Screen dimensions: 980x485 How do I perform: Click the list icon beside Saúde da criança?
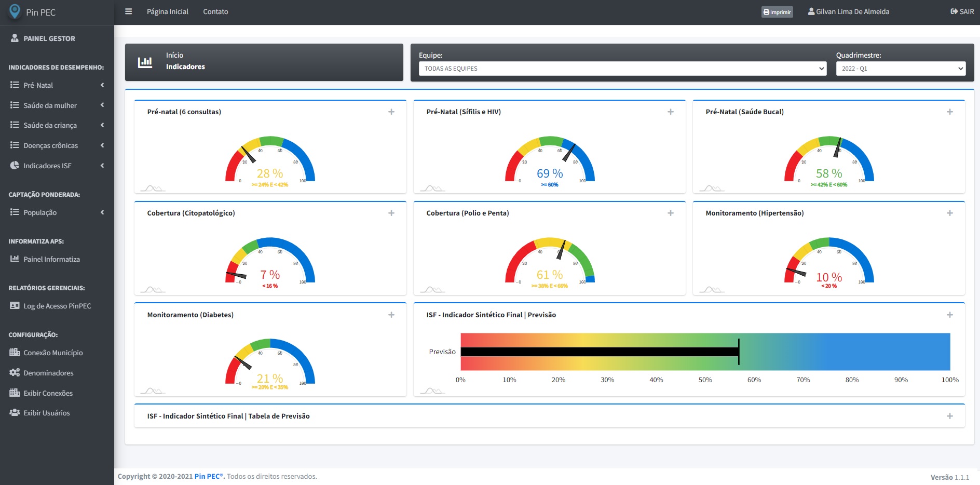point(15,125)
